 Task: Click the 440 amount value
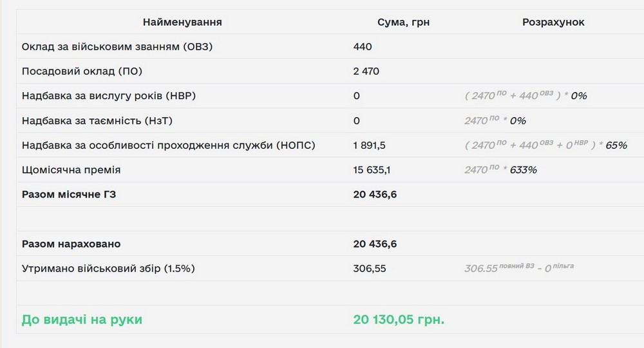pos(363,47)
